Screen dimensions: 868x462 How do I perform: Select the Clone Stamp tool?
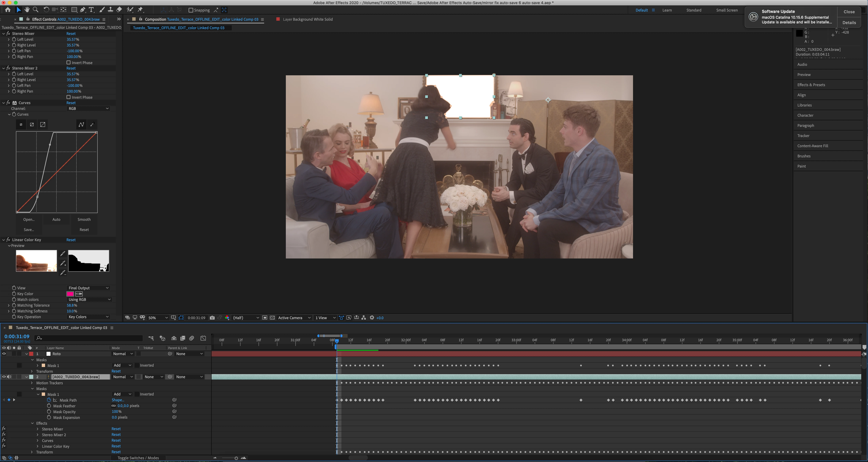(x=110, y=10)
